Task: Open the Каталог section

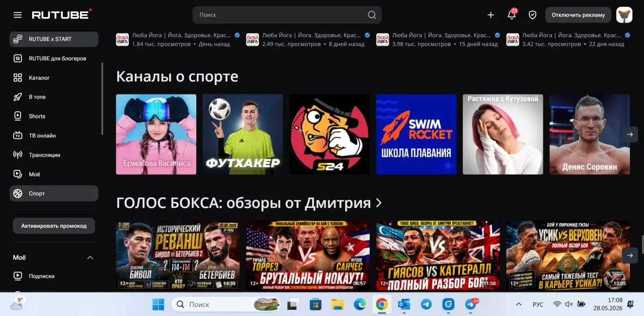Action: tap(54, 77)
